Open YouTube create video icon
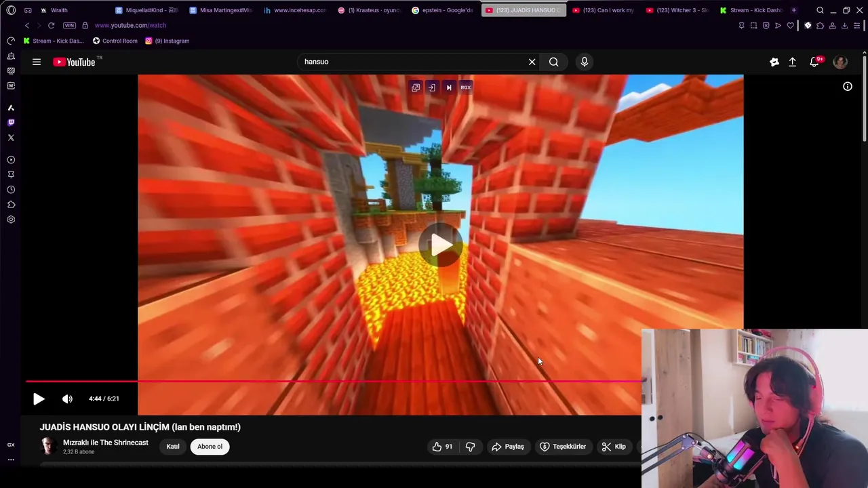Screen dimensions: 868x488 tap(774, 62)
